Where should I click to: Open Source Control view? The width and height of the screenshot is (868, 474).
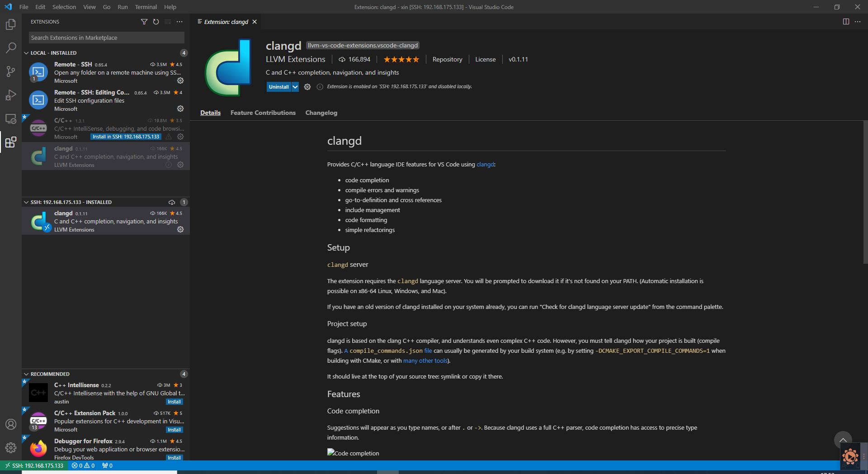pos(11,71)
